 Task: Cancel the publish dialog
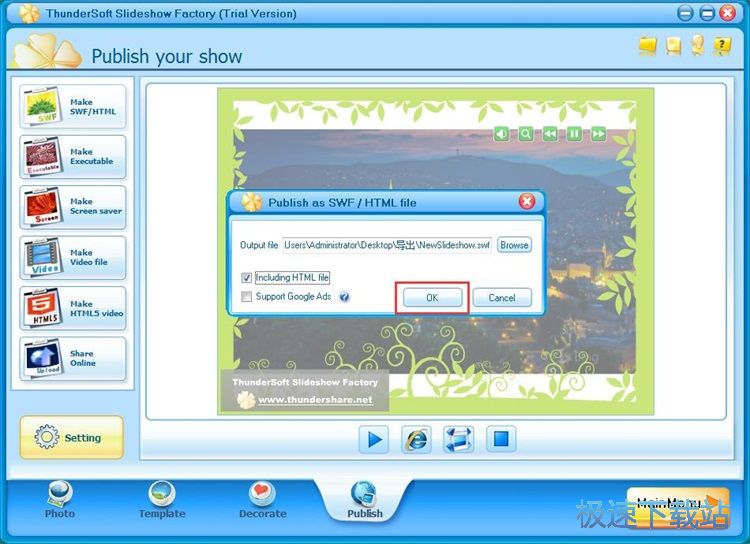pyautogui.click(x=502, y=298)
